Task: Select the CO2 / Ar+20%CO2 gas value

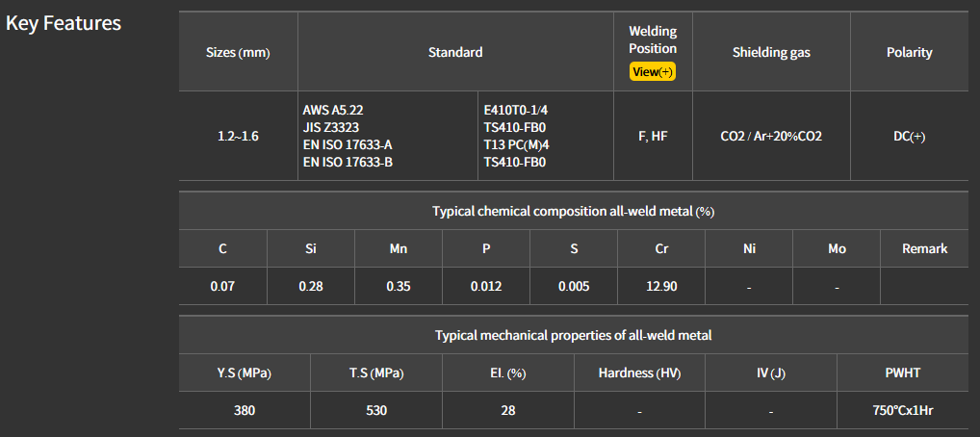Action: 771,136
